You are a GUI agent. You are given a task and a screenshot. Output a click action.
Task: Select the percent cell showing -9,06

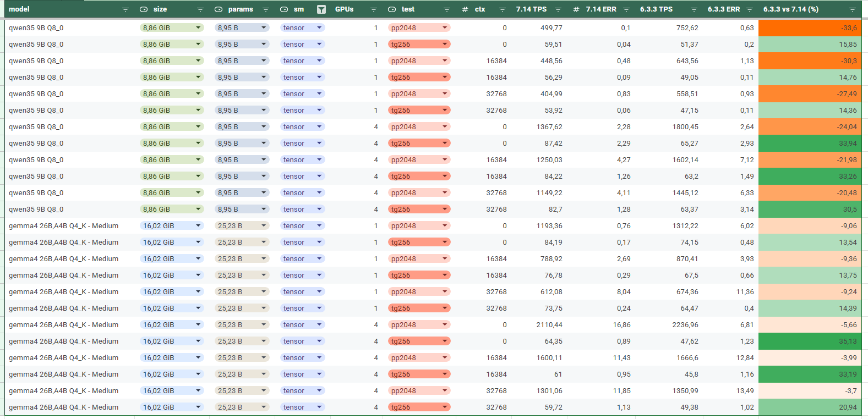(810, 225)
